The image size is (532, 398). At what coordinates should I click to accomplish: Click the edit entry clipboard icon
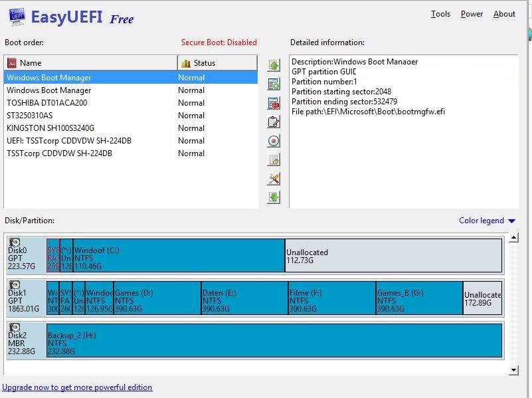click(274, 122)
